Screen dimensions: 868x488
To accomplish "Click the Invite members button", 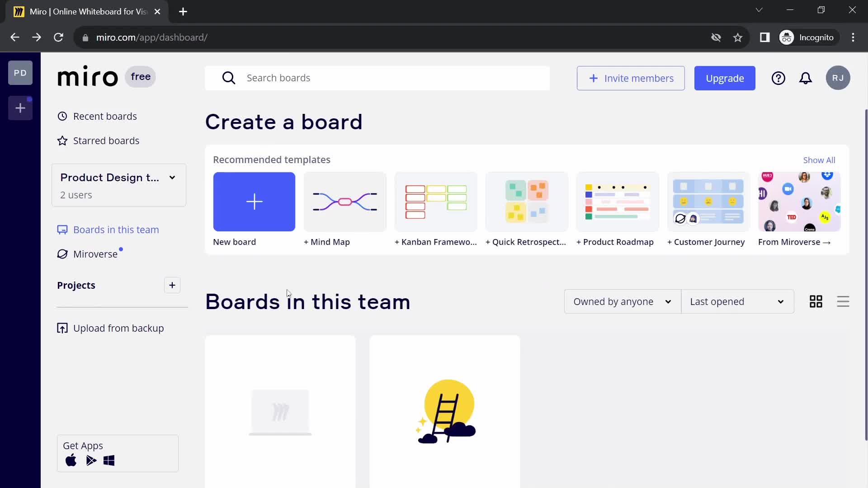I will (630, 78).
